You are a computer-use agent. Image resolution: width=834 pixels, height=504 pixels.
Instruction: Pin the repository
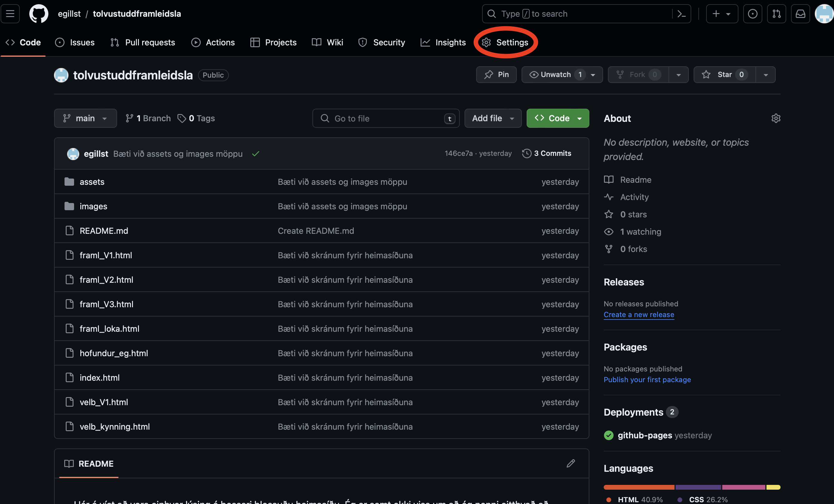[x=496, y=75]
